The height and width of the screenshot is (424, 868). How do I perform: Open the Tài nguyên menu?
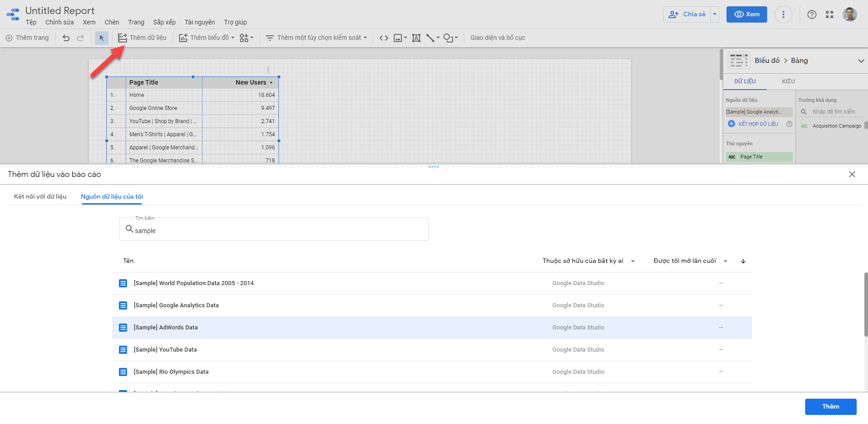click(199, 22)
